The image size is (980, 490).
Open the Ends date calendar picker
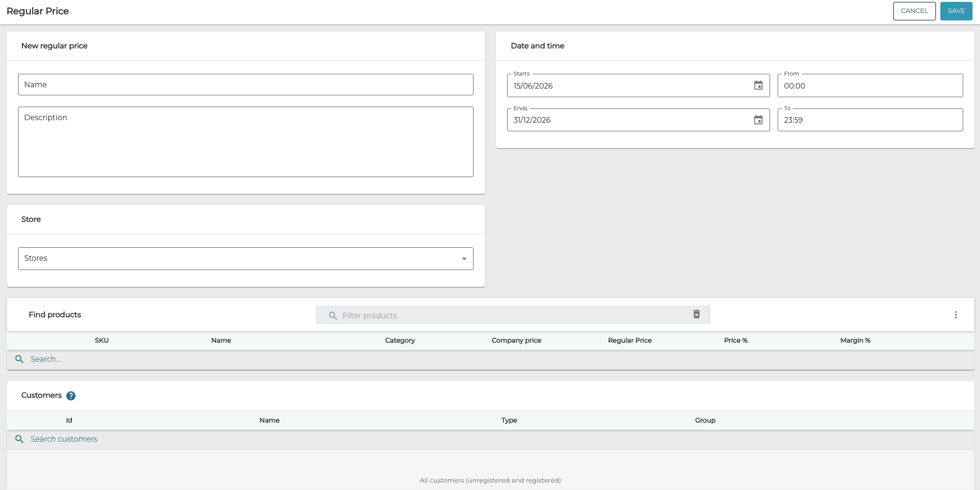point(758,120)
